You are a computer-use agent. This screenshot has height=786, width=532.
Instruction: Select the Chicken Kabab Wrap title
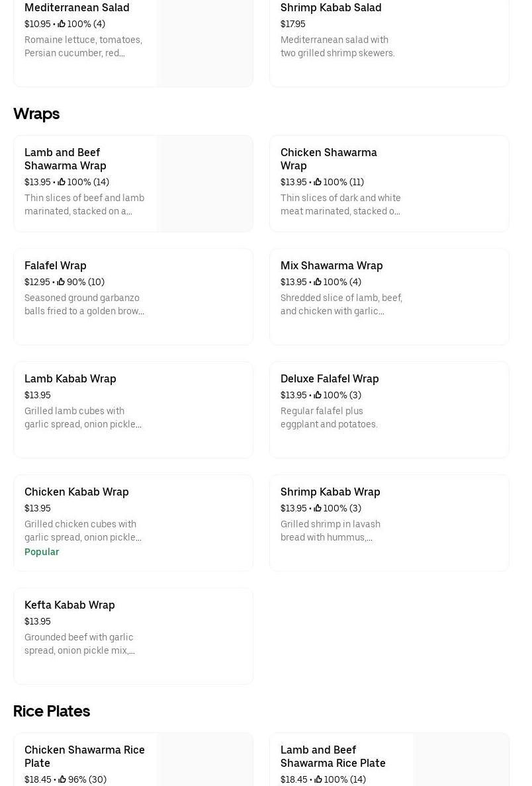tap(77, 492)
